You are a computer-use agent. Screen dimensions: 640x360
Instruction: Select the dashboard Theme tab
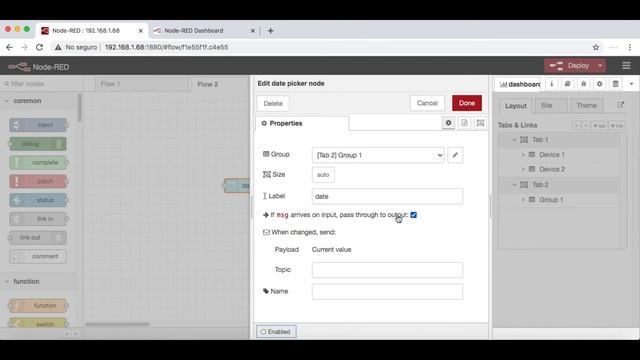pyautogui.click(x=587, y=106)
